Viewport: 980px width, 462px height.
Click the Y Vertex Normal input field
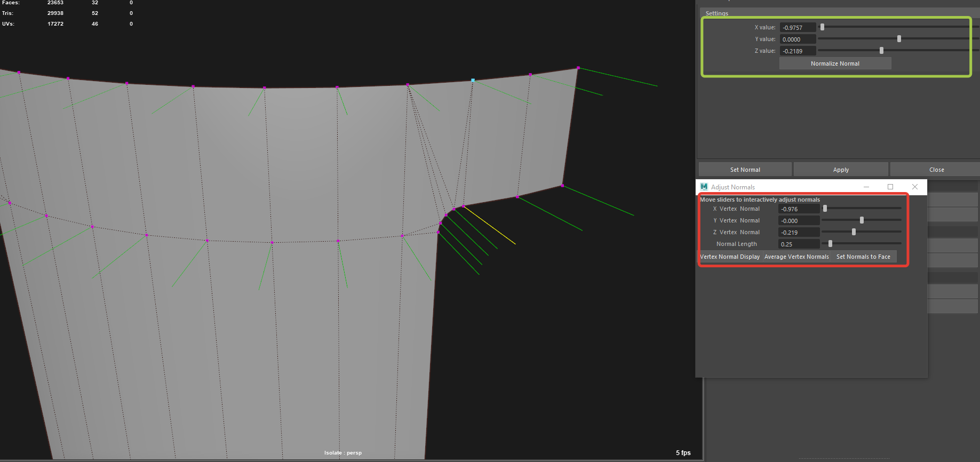pyautogui.click(x=799, y=221)
